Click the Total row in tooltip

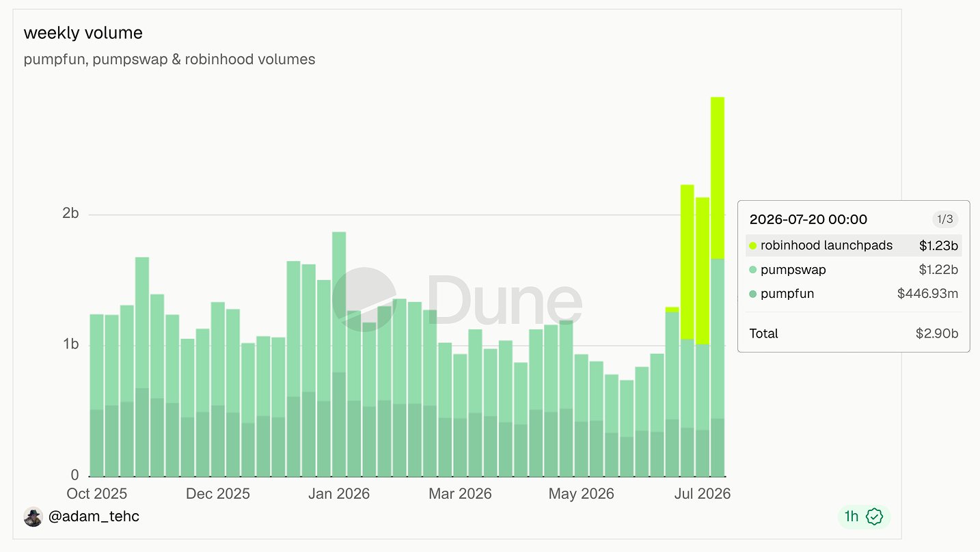[854, 333]
